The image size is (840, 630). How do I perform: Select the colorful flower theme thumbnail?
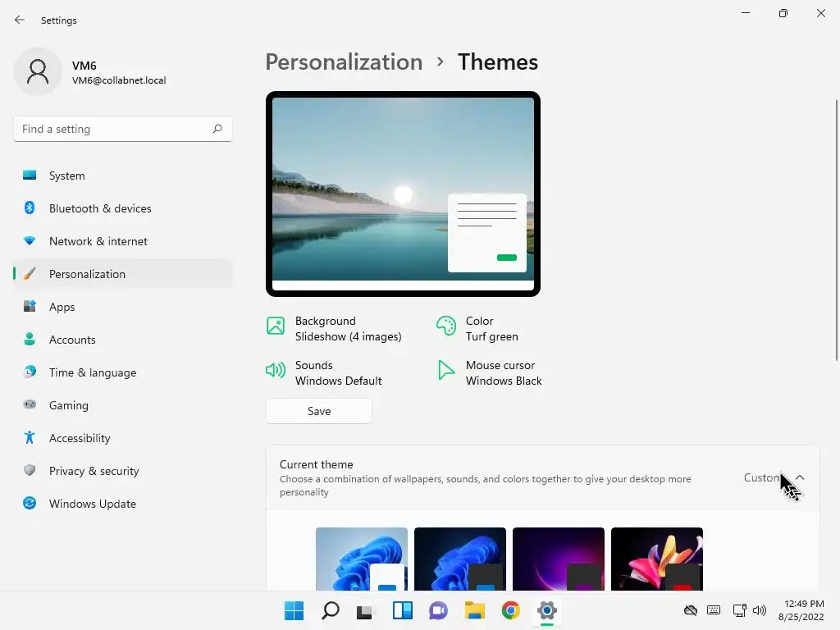tap(657, 559)
